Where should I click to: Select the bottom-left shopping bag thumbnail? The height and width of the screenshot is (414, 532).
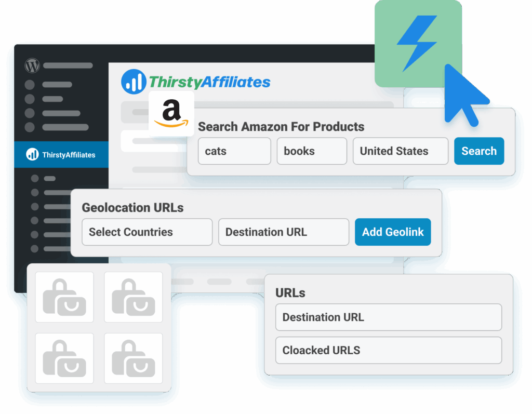64,358
